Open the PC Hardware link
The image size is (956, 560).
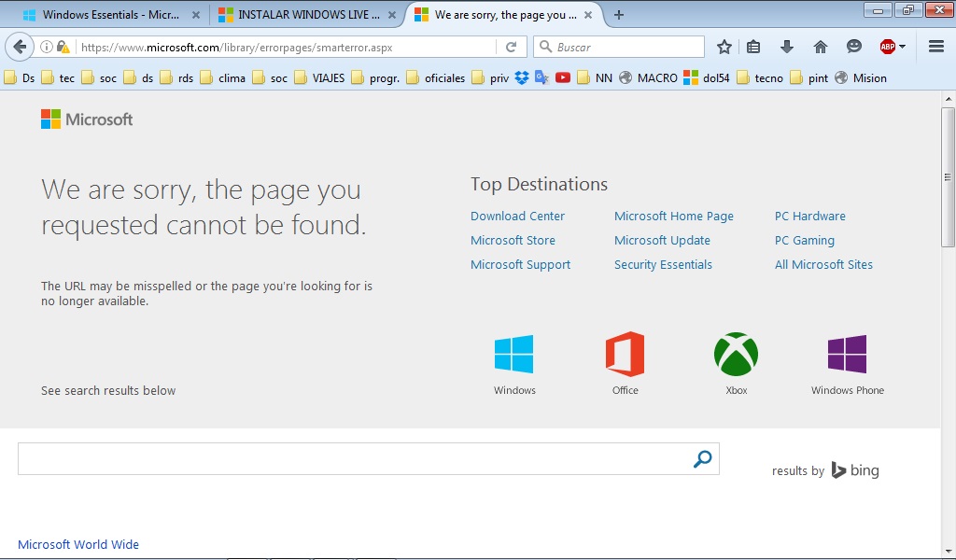click(x=809, y=216)
